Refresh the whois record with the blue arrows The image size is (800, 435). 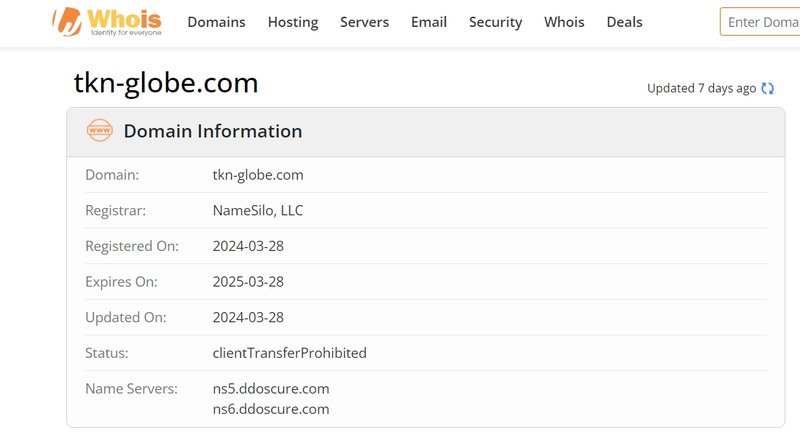[x=767, y=88]
